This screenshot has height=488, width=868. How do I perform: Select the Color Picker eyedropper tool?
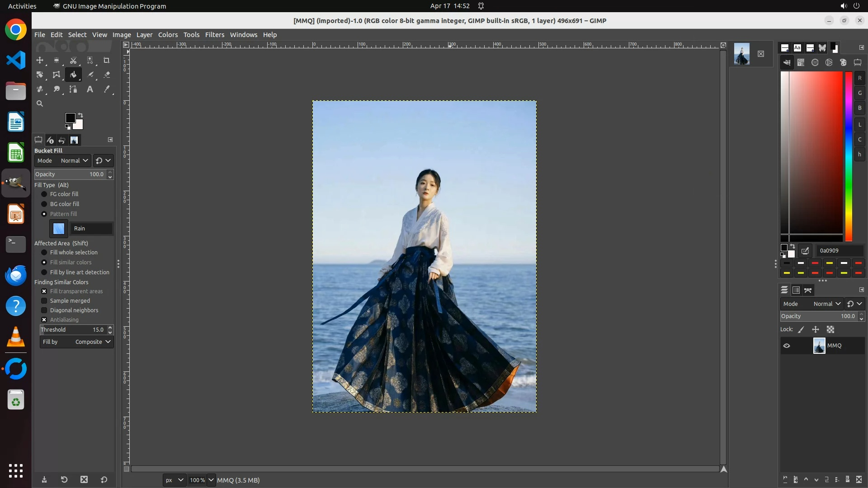pyautogui.click(x=107, y=89)
